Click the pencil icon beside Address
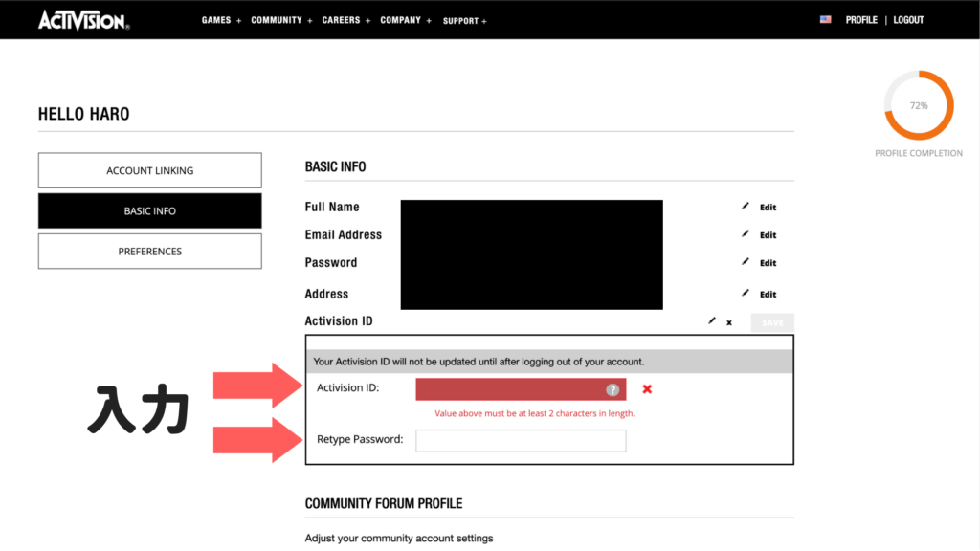 pyautogui.click(x=745, y=293)
